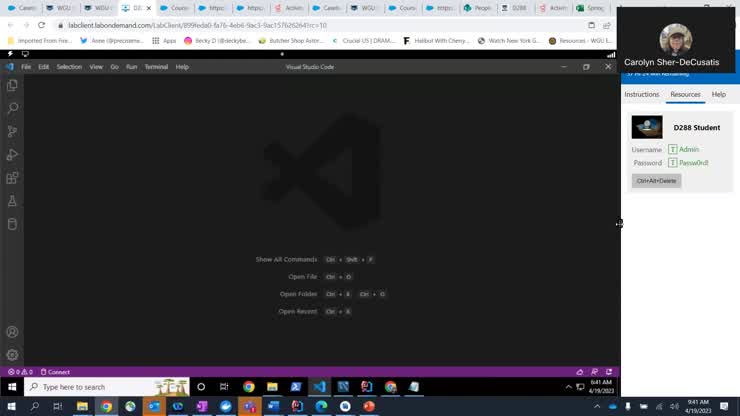The height and width of the screenshot is (416, 740).
Task: Open the Explorer view in activity bar
Action: pos(12,86)
